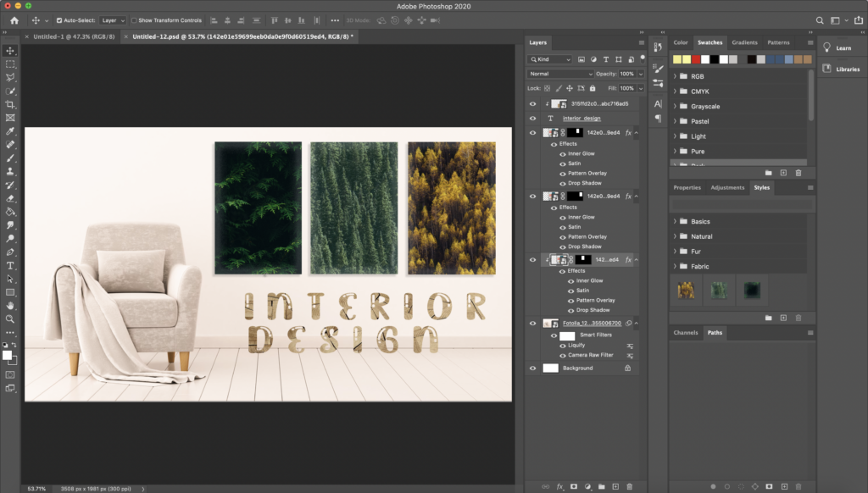Hide the interior_design text layer
The image size is (868, 493).
(x=532, y=118)
